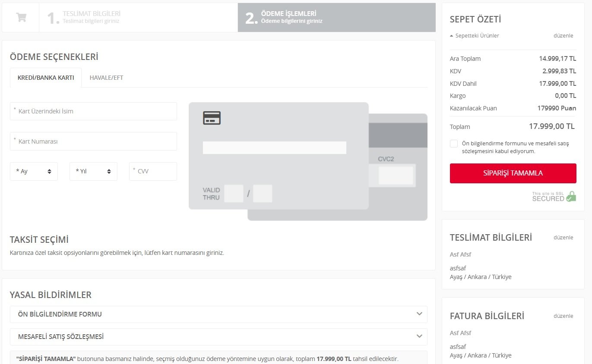592x364 pixels.
Task: Switch to Havale/EFT tab
Action: (x=106, y=78)
